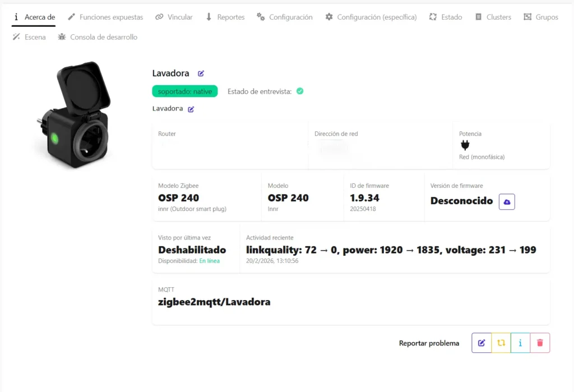Select the Configuración (específica) tab
Image resolution: width=574 pixels, height=392 pixels.
click(x=371, y=17)
